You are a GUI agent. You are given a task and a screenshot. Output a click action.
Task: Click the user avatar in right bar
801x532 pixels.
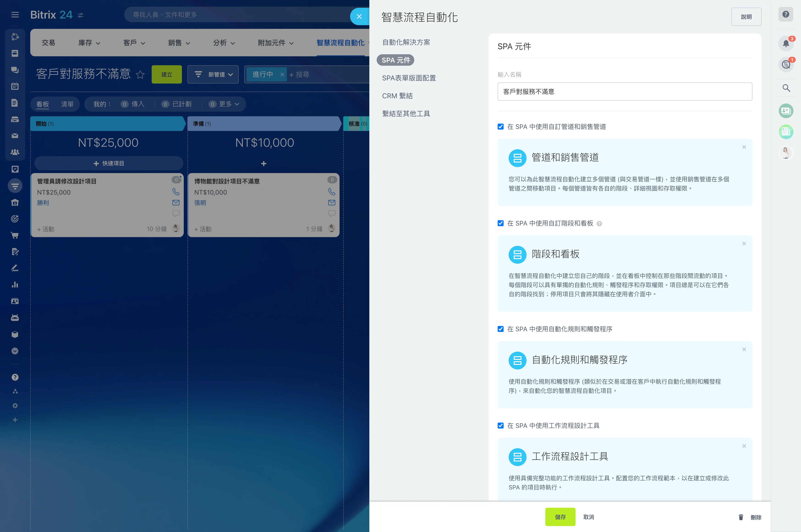pos(786,153)
